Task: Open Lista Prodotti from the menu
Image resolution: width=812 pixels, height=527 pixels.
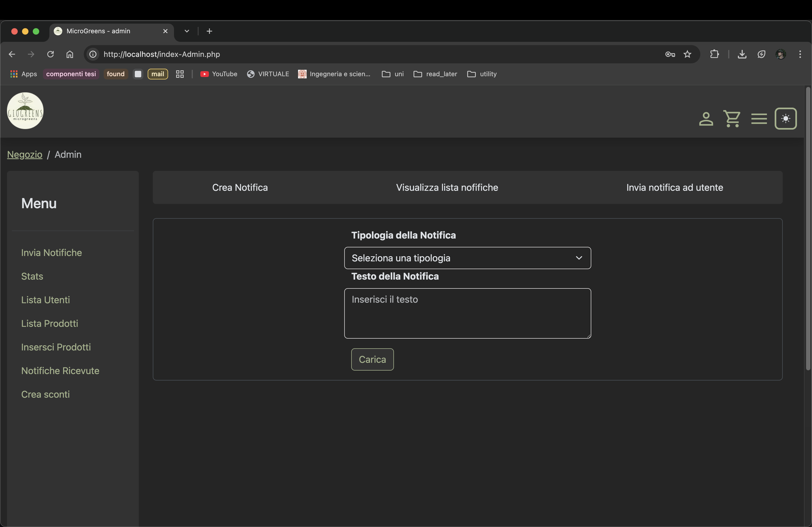Action: pos(49,323)
